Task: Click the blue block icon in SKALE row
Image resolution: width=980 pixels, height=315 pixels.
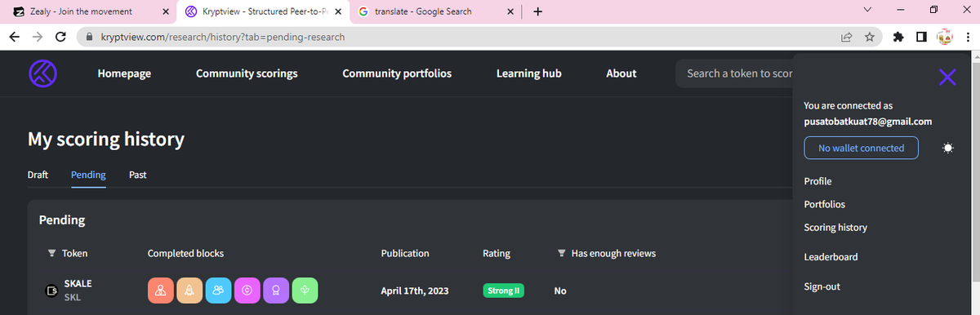Action: (218, 290)
